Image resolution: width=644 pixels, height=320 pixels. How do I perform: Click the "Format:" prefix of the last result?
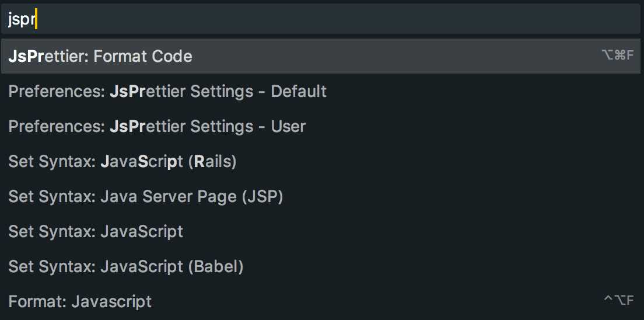(38, 301)
